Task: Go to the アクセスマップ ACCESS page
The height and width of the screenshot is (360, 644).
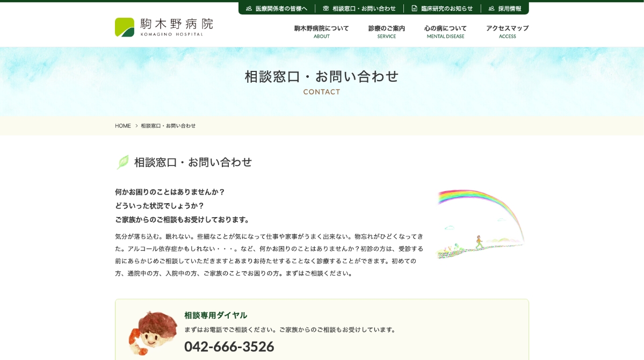Action: (507, 32)
